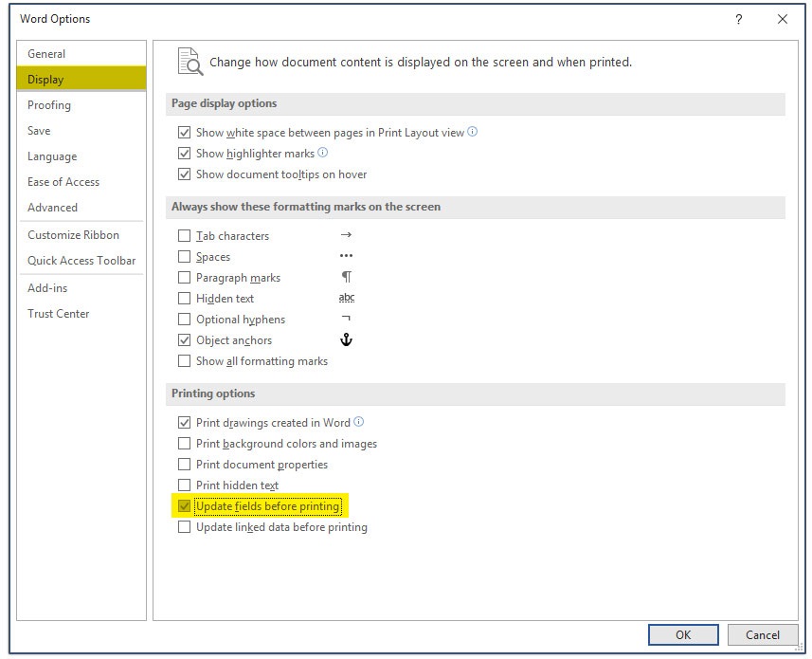The height and width of the screenshot is (659, 812).
Task: Click the Help question mark icon
Action: [x=739, y=19]
